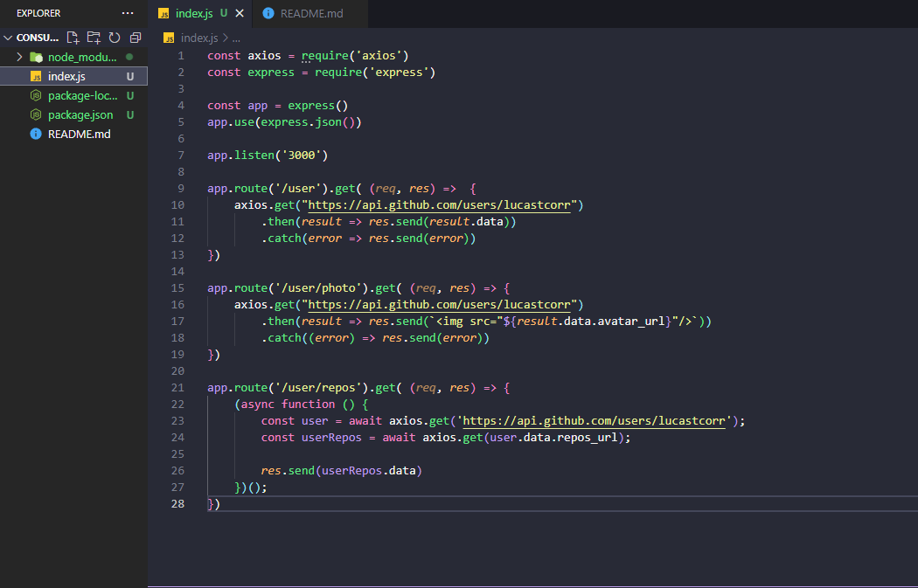This screenshot has width=918, height=588.
Task: Click the api.github.com link on line 10
Action: [x=437, y=204]
